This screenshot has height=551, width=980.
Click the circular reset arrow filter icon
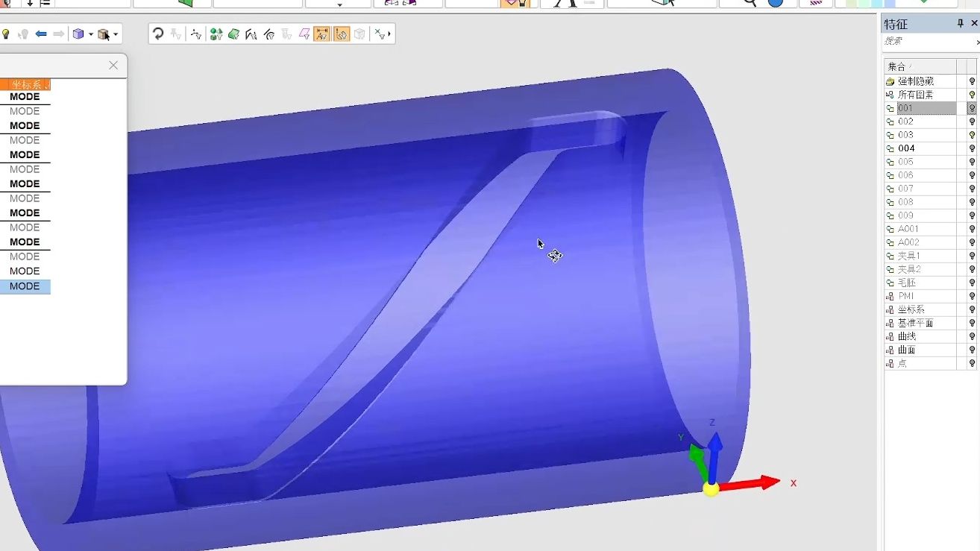[x=158, y=34]
